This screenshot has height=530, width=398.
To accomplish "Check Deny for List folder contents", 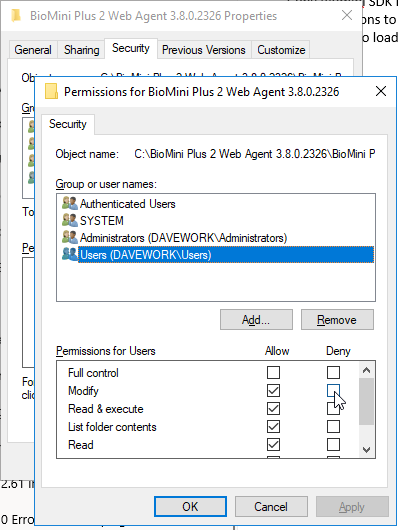I will [333, 427].
